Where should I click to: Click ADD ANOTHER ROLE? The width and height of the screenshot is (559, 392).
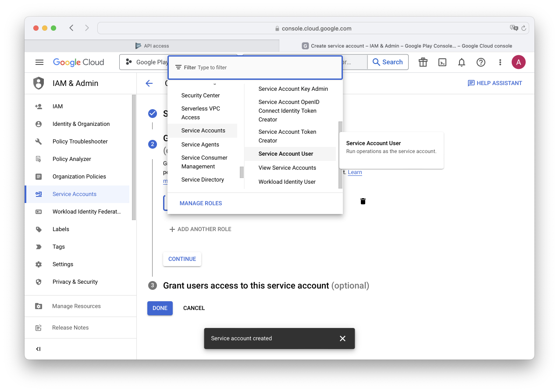pos(200,229)
